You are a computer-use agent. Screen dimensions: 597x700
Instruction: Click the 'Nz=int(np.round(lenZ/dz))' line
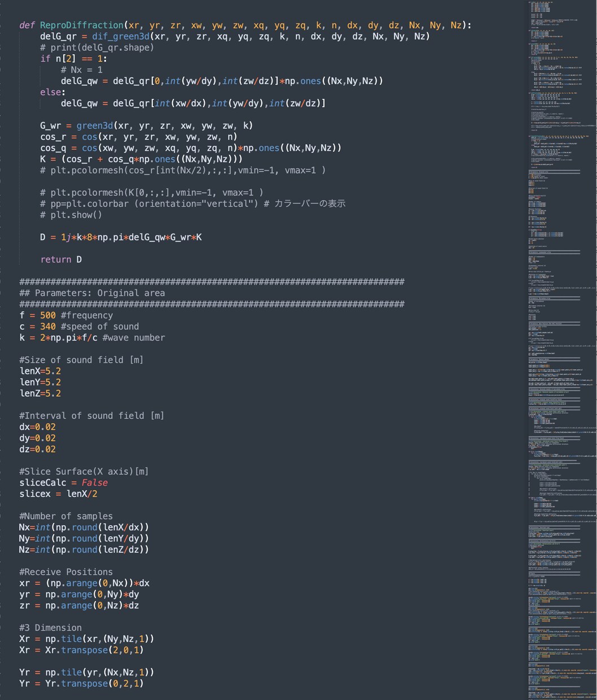[84, 550]
